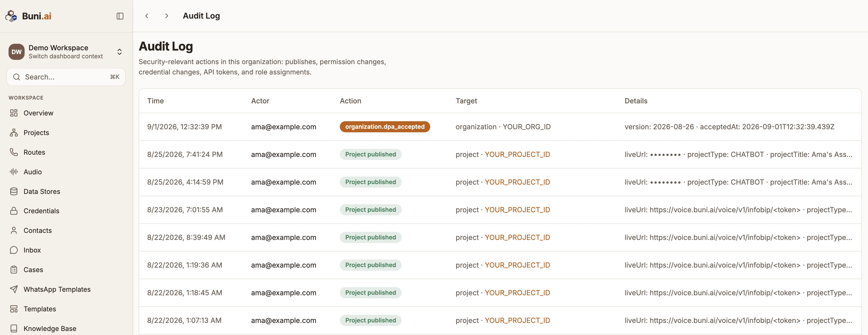Open the Projects menu item
Image resolution: width=868 pixels, height=335 pixels.
[x=66, y=133]
